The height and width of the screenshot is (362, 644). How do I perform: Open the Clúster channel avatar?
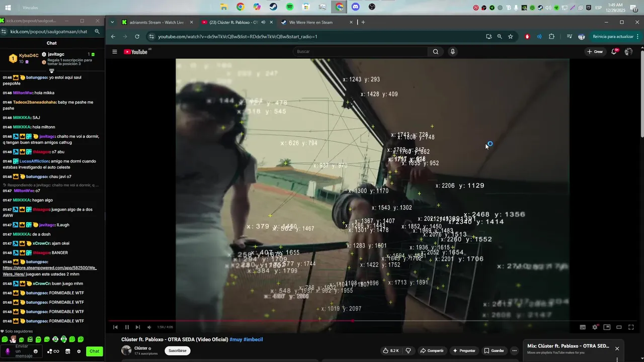coord(126,350)
